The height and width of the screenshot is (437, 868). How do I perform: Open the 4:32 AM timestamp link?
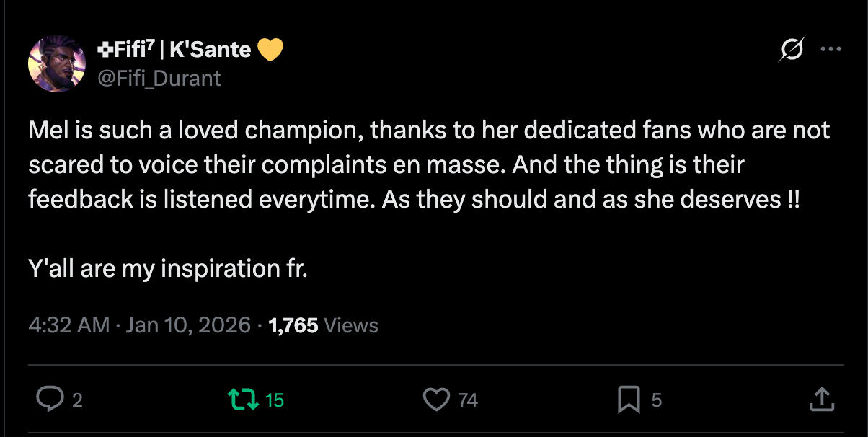69,325
